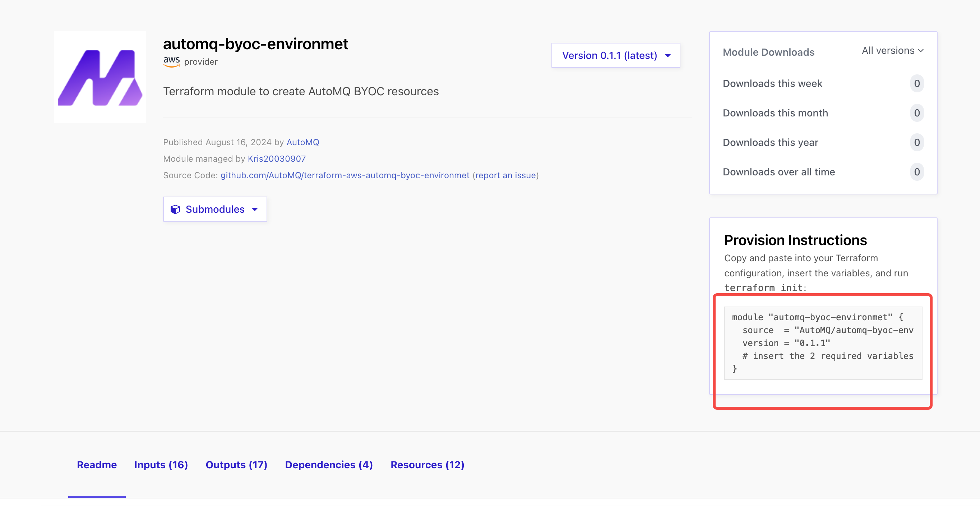Open the Kris20030907 manager profile link
The height and width of the screenshot is (506, 980).
pyautogui.click(x=277, y=158)
